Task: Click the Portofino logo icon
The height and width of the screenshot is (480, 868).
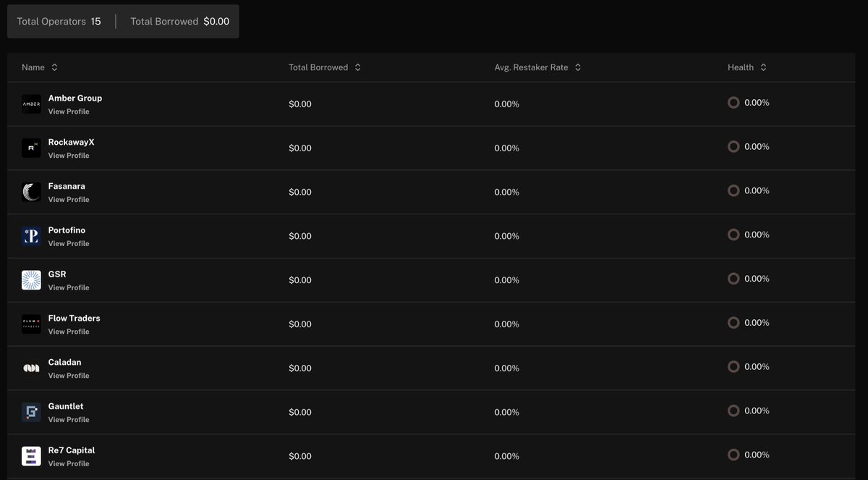Action: click(x=31, y=236)
